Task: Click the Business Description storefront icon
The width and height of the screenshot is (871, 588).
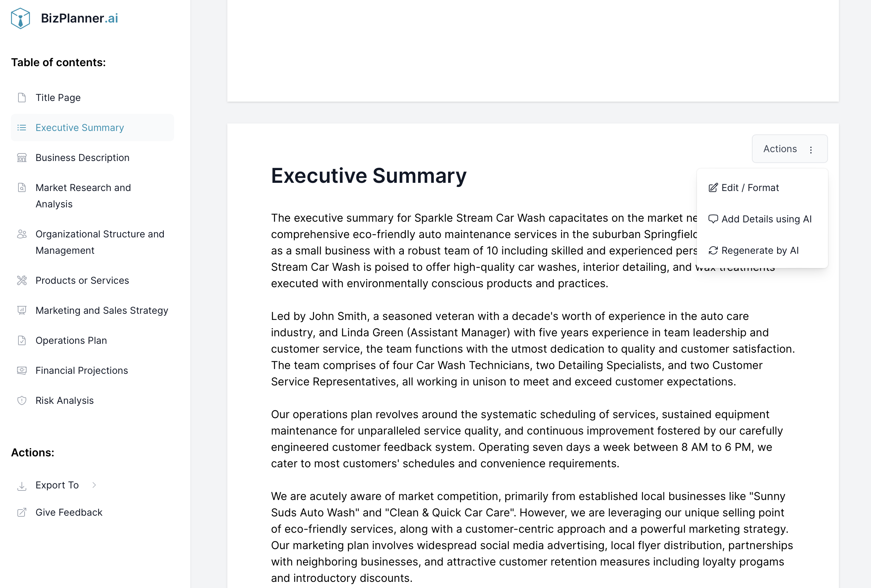Action: 22,158
